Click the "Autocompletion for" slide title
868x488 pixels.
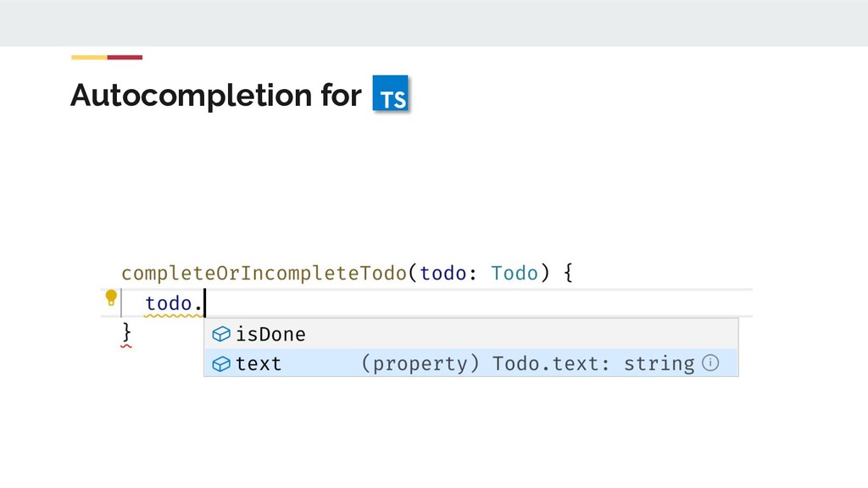215,96
